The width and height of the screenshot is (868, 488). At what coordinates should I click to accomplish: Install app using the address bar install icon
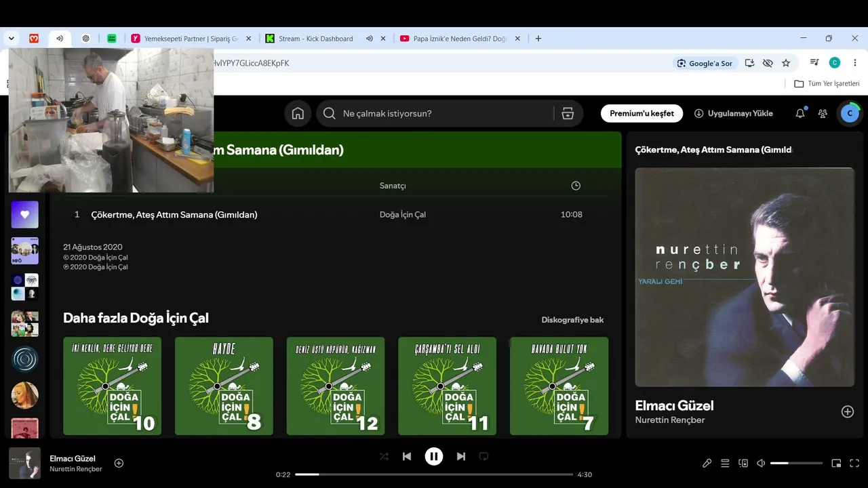click(749, 63)
